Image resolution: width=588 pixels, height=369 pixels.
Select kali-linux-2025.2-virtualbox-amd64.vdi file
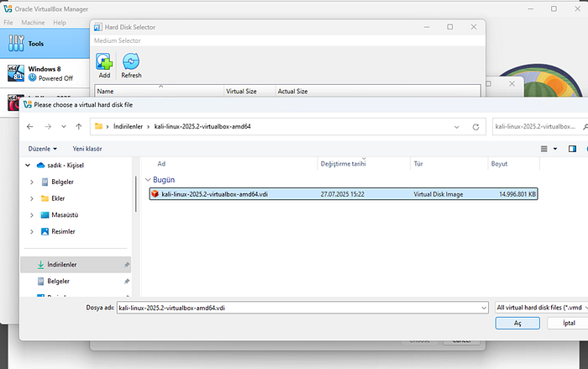coord(344,194)
